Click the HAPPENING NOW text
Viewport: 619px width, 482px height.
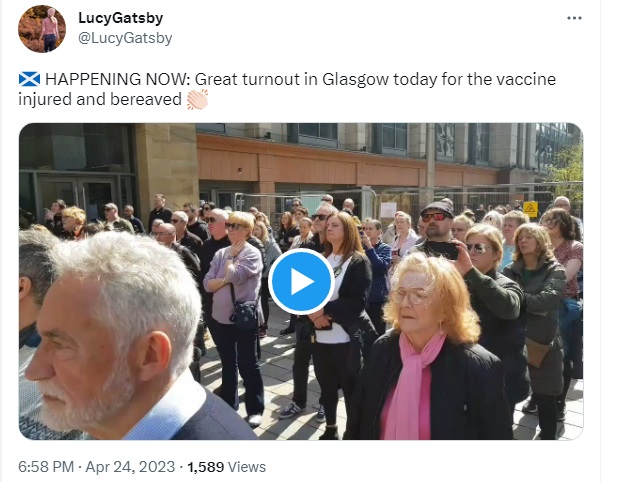(x=118, y=79)
